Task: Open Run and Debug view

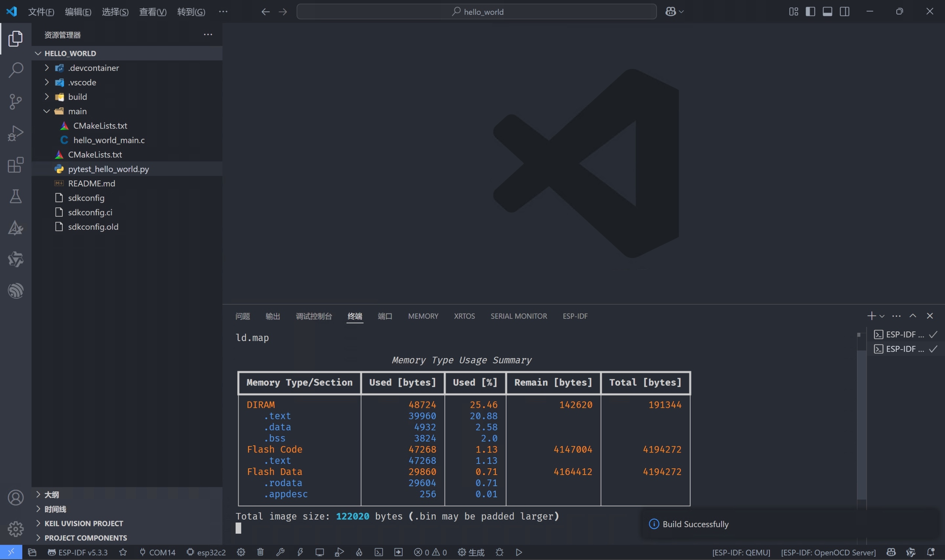Action: [16, 133]
